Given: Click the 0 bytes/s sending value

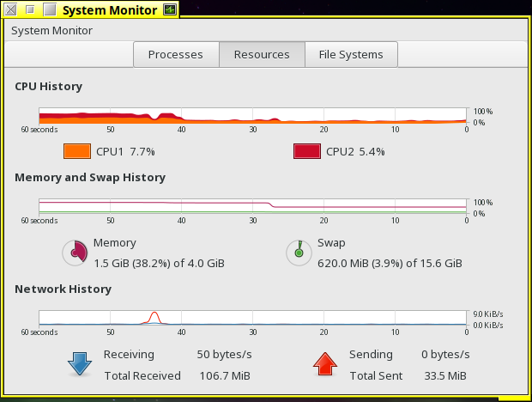Looking at the screenshot, I should click(x=445, y=355).
